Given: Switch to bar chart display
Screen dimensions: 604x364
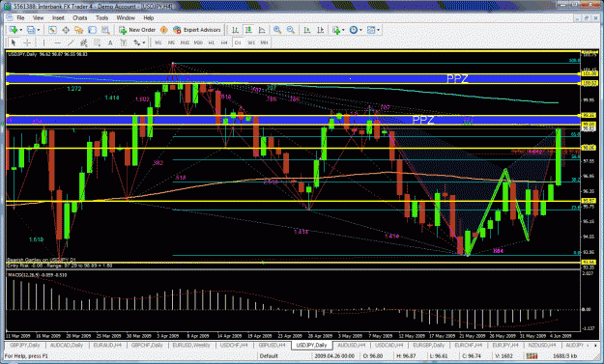Looking at the screenshot, I should pos(235,30).
